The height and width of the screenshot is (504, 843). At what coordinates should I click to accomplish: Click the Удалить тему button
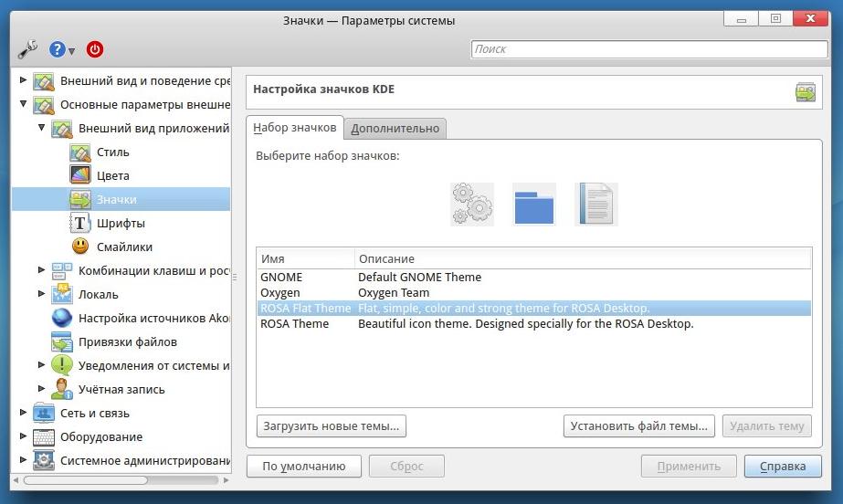pyautogui.click(x=767, y=426)
